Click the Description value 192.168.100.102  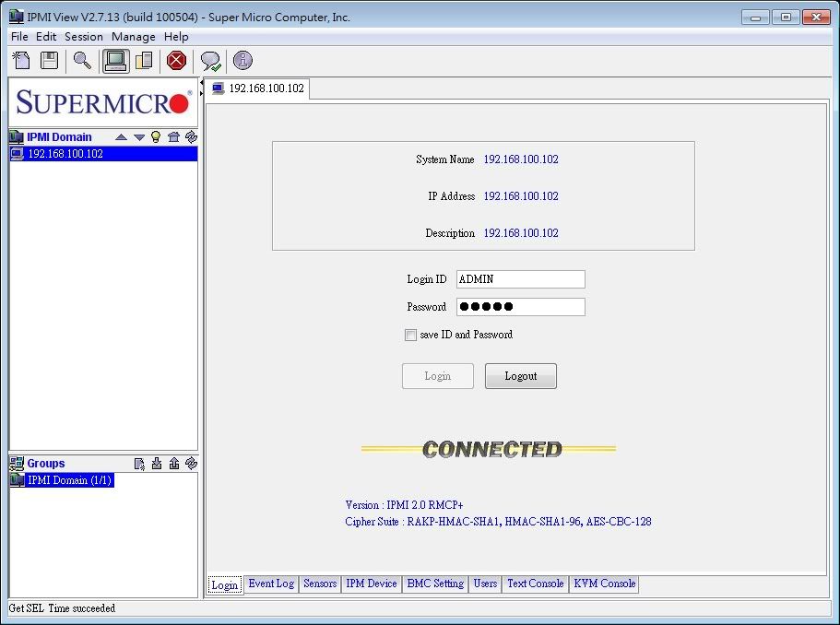click(521, 233)
